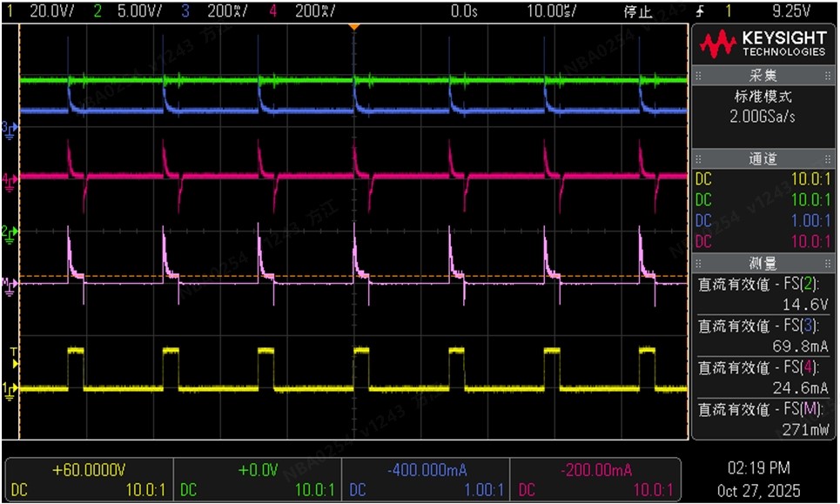
Task: Click the orange trigger time reference triangle
Action: [x=353, y=27]
